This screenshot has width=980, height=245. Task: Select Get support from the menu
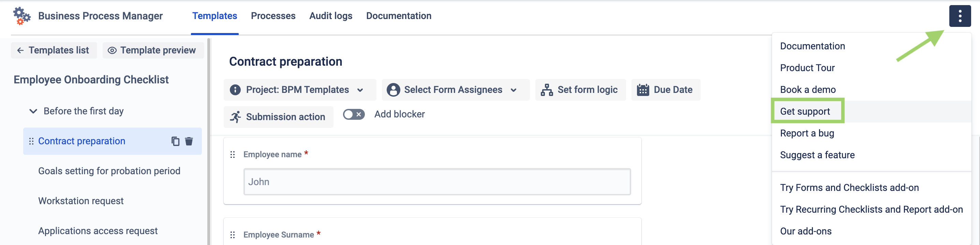point(805,111)
